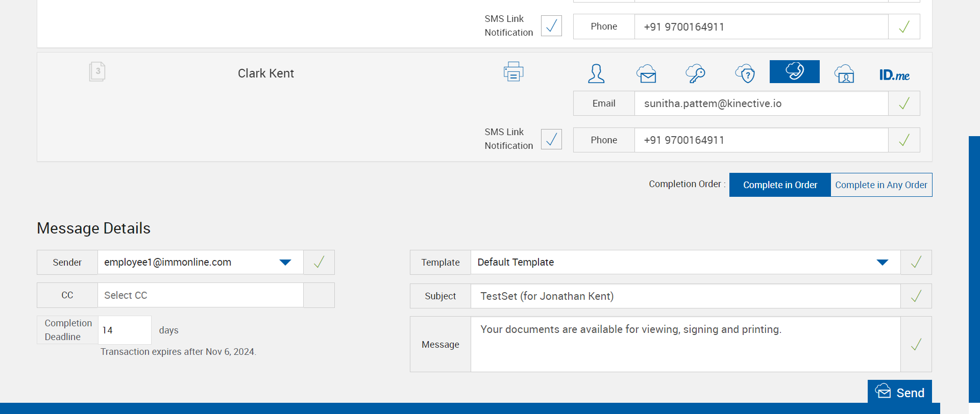Toggle Clark Kent's SMS Link Notification checkbox

(551, 139)
